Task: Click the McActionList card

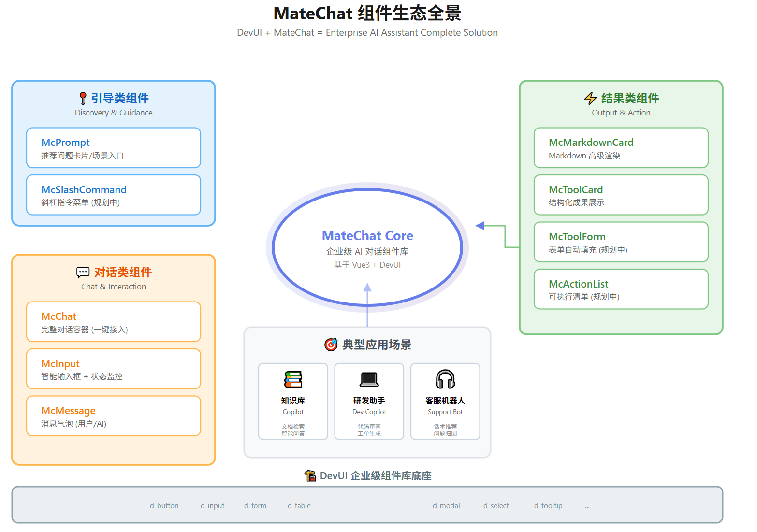Action: click(621, 289)
